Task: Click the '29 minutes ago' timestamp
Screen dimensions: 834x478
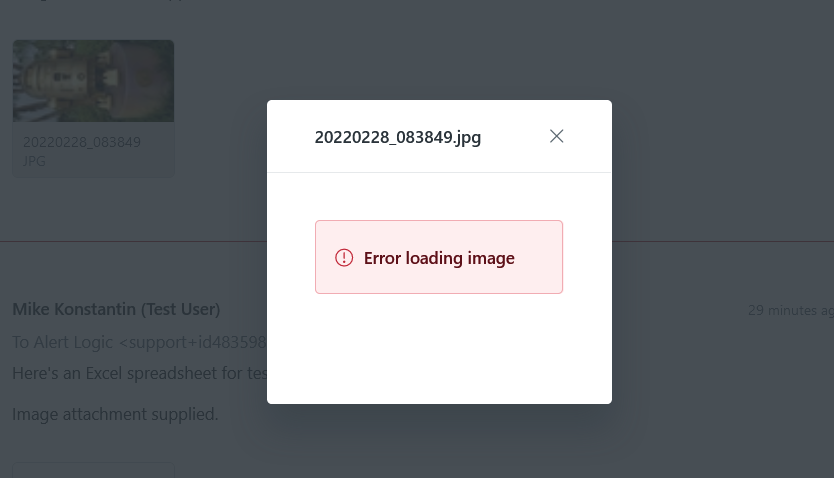Action: 790,311
